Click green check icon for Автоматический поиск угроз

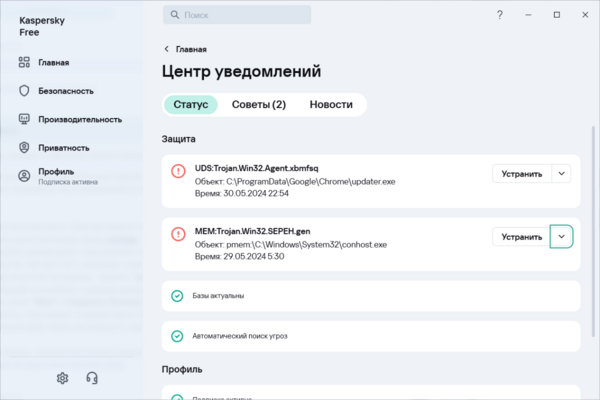tap(177, 336)
